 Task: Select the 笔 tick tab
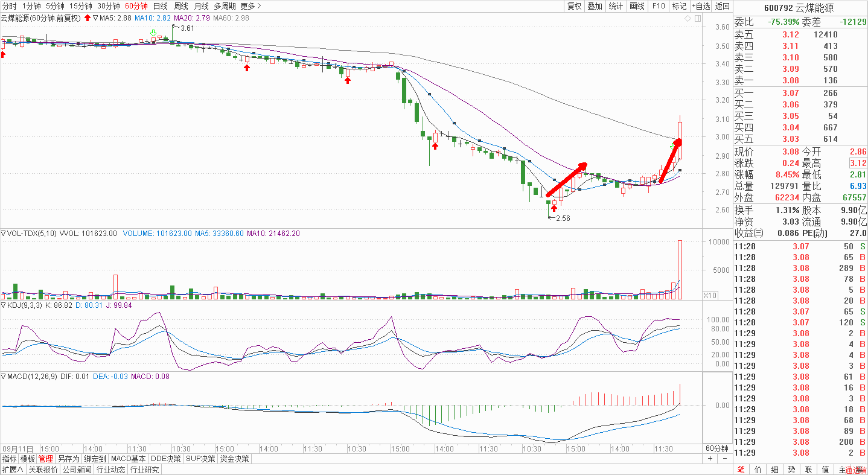pos(741,470)
